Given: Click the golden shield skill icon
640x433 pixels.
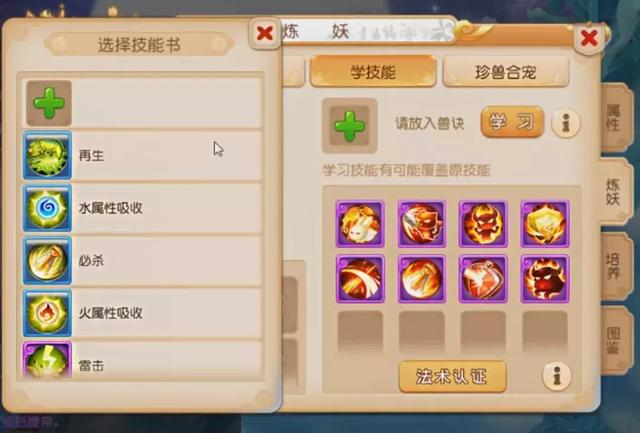Looking at the screenshot, I should click(545, 224).
